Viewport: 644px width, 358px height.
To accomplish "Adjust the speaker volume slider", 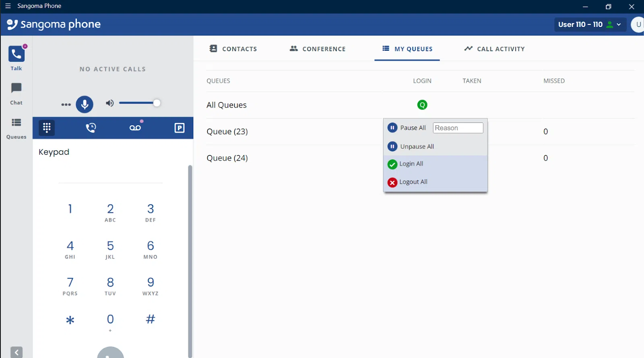I will coord(140,103).
